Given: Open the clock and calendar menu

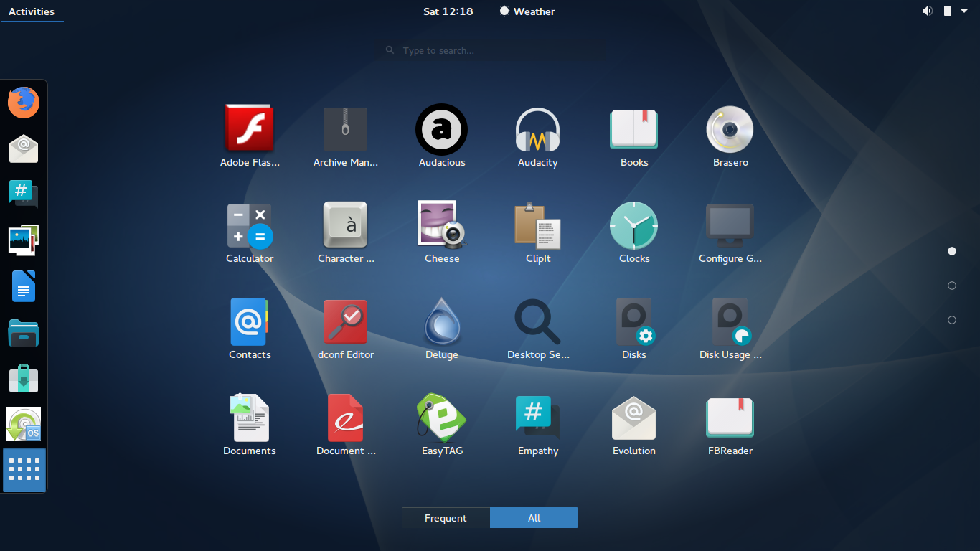Looking at the screenshot, I should click(x=448, y=11).
